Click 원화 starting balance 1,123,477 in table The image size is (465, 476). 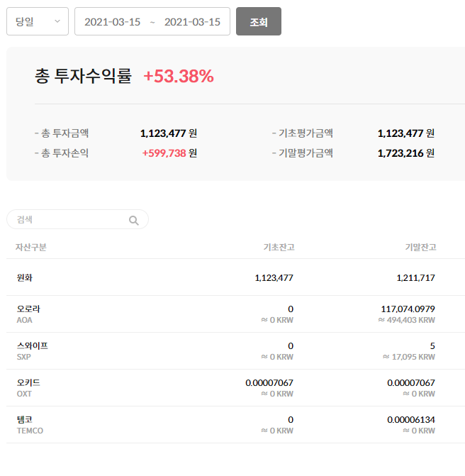point(274,278)
